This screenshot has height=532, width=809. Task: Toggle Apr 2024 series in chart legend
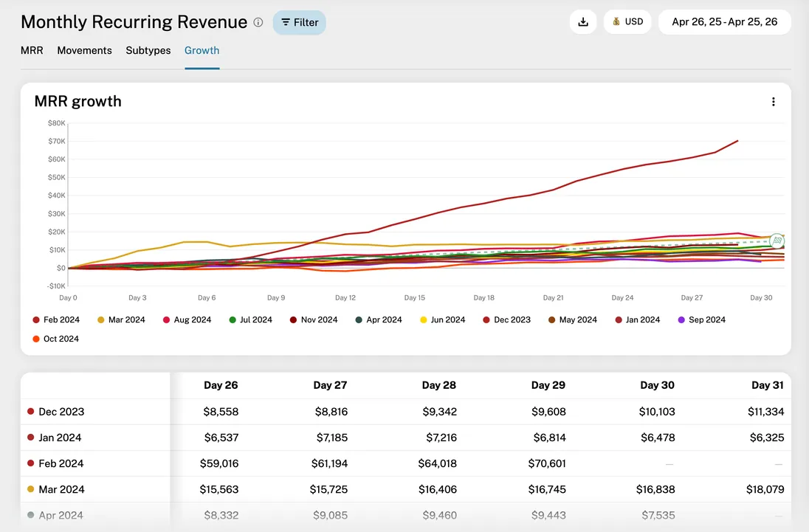(379, 319)
